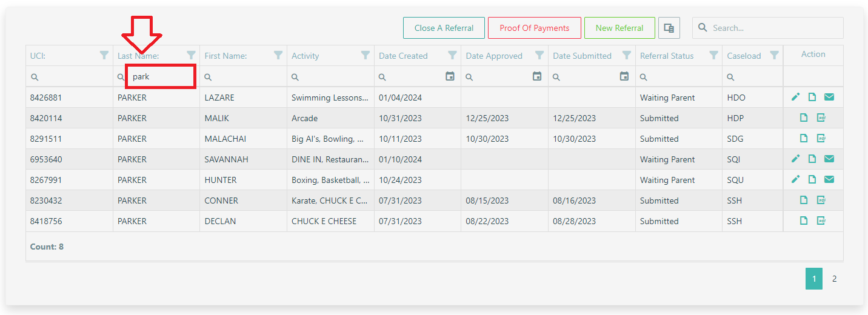Click edit pencil for Hunter Parker row

795,179
